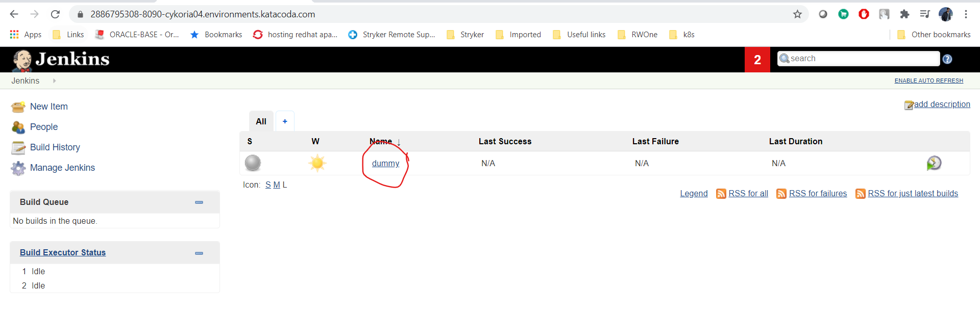Viewport: 980px width, 315px height.
Task: Click the Manage Jenkins gear icon
Action: [x=18, y=168]
